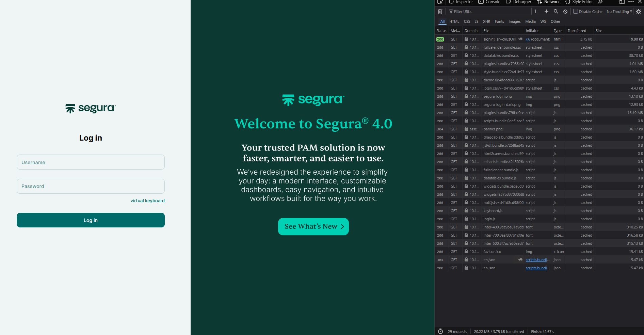Open request blocking panel icon
Viewport: 644px width, 335px height.
point(565,12)
